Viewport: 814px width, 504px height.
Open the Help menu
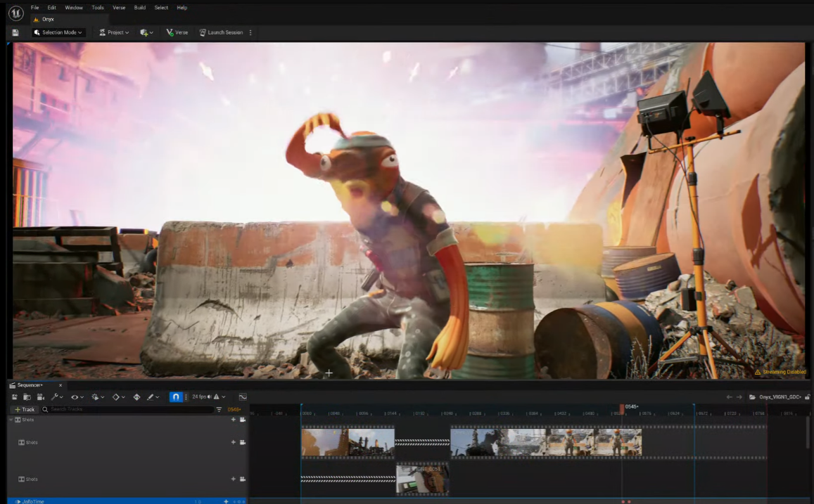coord(182,8)
